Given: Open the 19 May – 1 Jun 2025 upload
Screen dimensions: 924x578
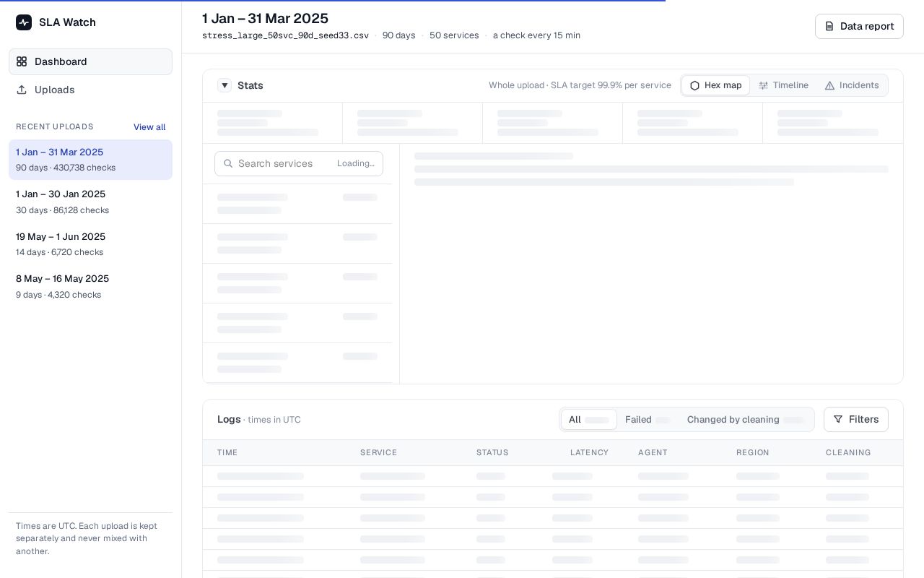Looking at the screenshot, I should pos(90,244).
